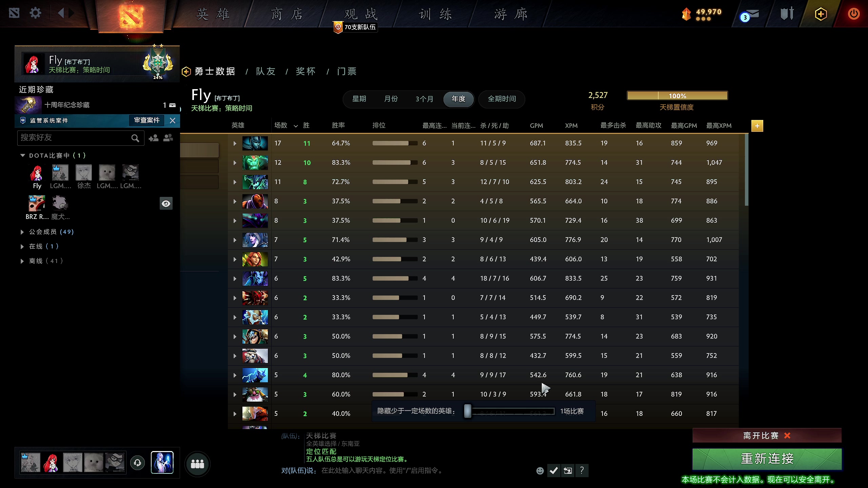
Task: Click the hero table vertical scrollbar
Action: (746, 169)
